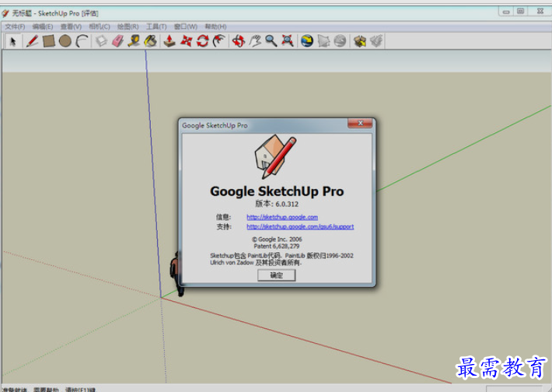This screenshot has width=552, height=392.
Task: Open the 编辑(E) menu
Action: pyautogui.click(x=43, y=26)
